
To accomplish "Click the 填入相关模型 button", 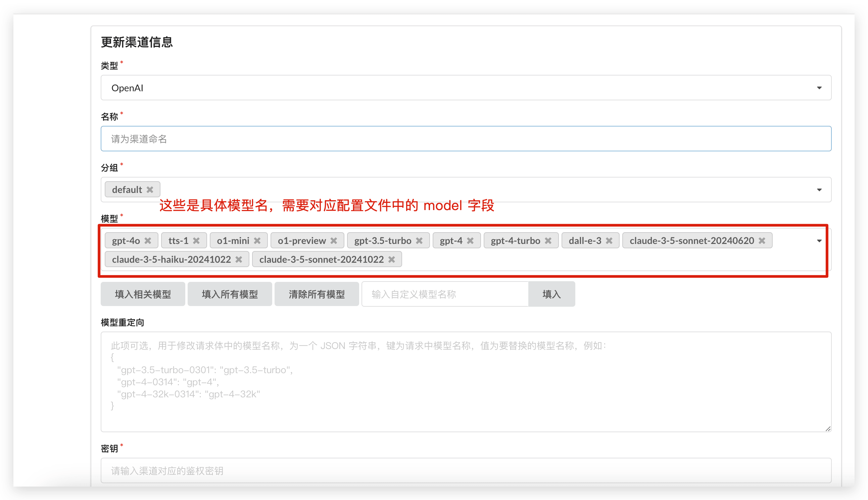I will click(143, 294).
